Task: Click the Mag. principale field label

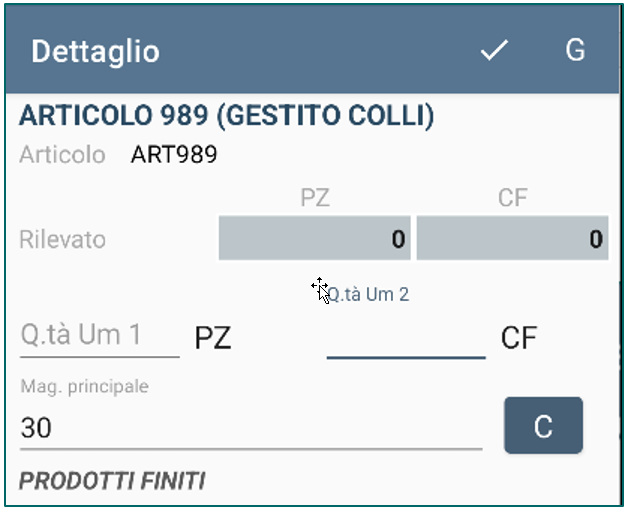Action: click(85, 386)
